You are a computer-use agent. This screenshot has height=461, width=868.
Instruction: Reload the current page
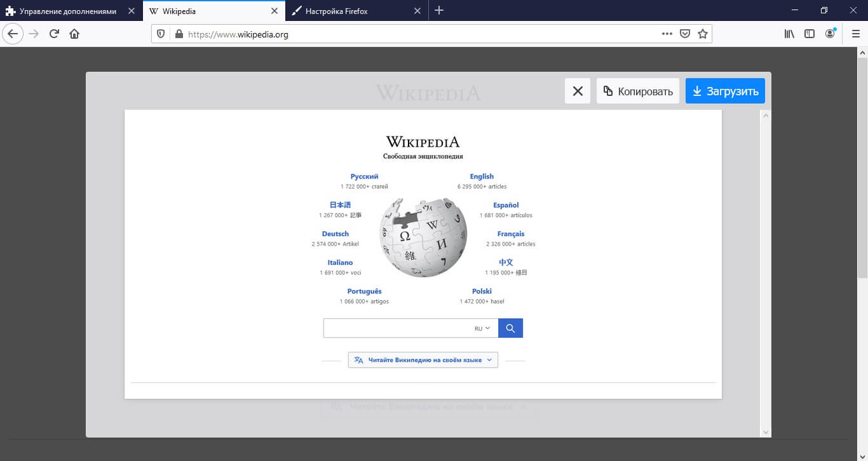54,34
